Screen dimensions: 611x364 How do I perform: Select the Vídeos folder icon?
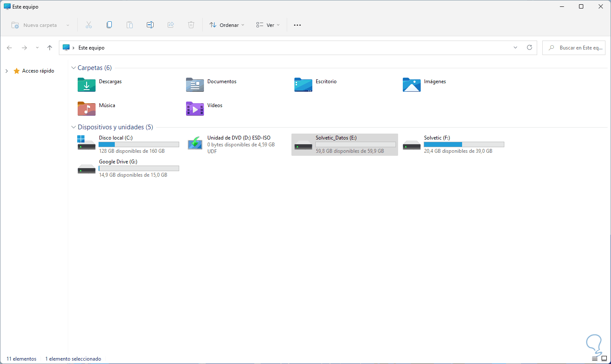click(x=195, y=108)
